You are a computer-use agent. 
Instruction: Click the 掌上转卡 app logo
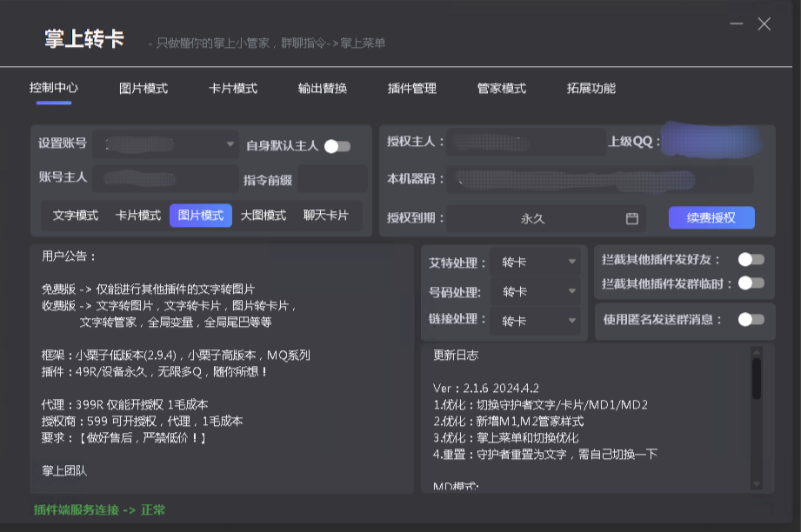(83, 38)
